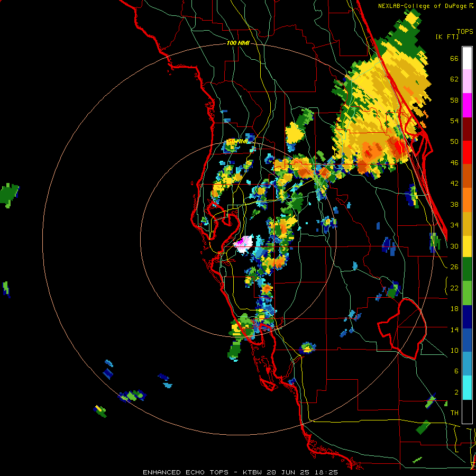The image size is (476, 476).
Task: Click the gold legend swatch
Action: 467,223
